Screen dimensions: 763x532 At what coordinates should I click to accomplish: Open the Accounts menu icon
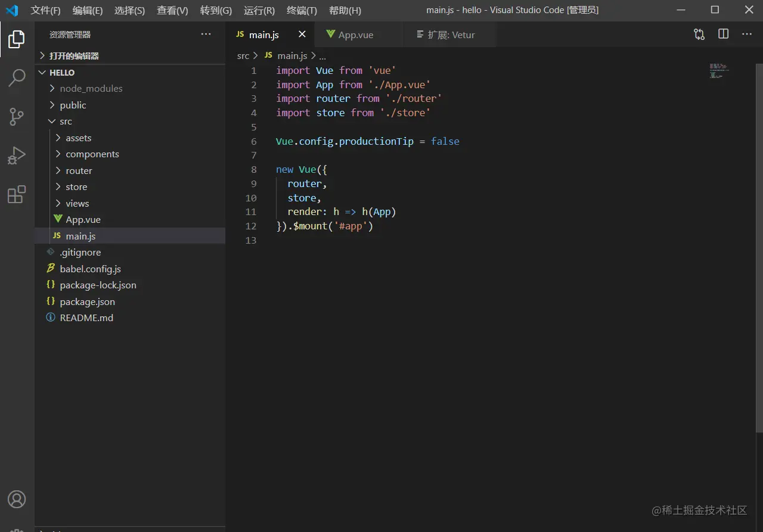pyautogui.click(x=17, y=499)
